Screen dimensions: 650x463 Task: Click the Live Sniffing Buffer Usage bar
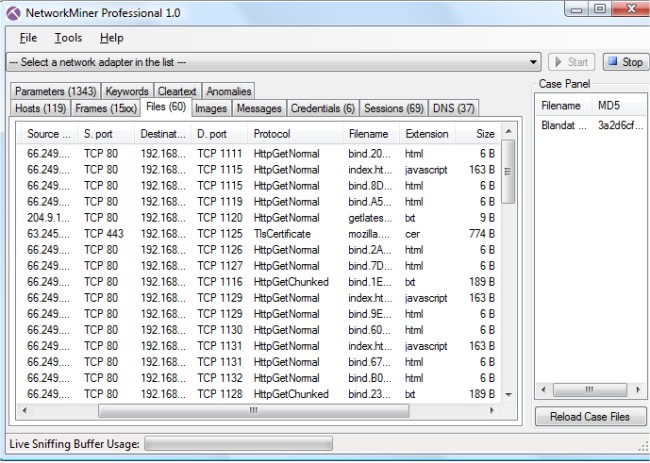click(238, 444)
